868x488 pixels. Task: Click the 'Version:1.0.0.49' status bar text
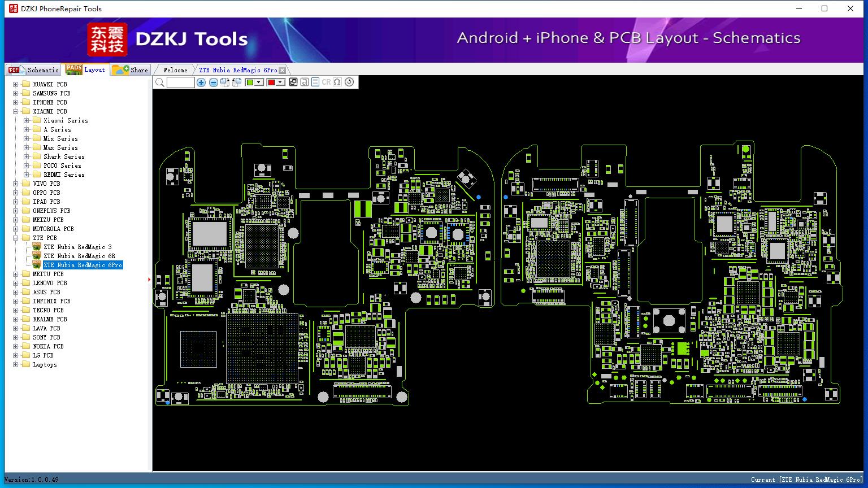(x=31, y=480)
